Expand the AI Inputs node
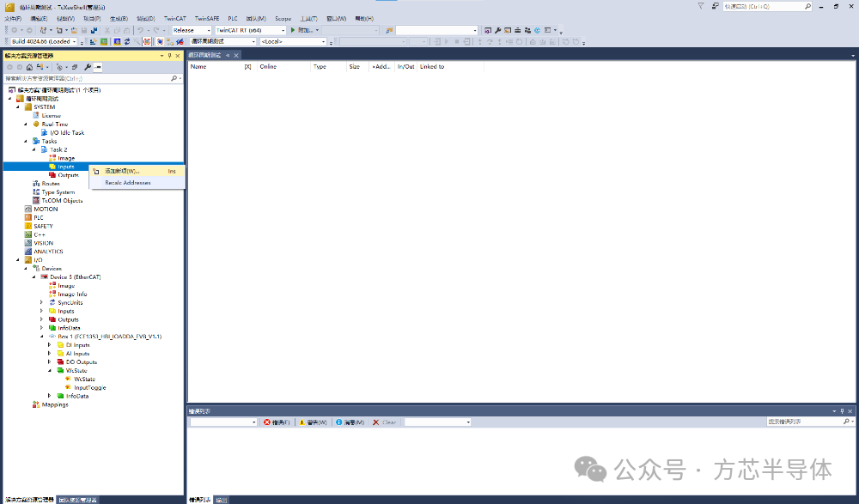The image size is (859, 504). pos(49,354)
